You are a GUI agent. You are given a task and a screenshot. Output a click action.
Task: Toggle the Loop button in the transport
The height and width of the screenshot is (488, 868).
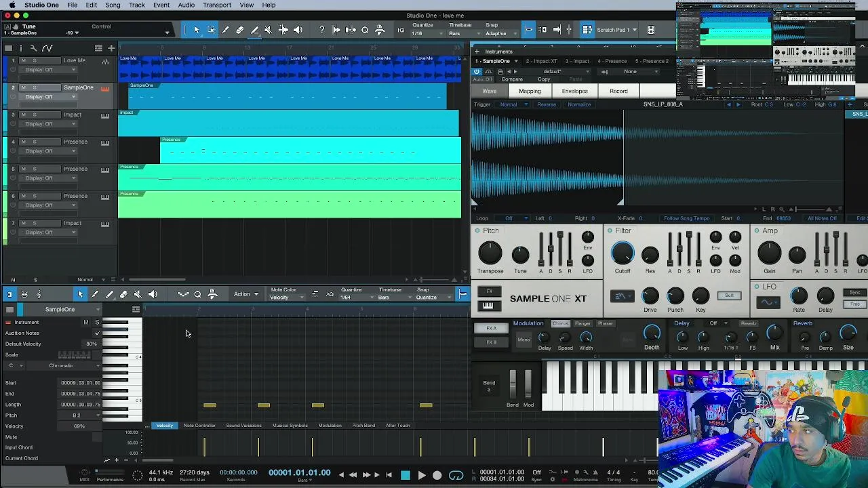click(456, 475)
